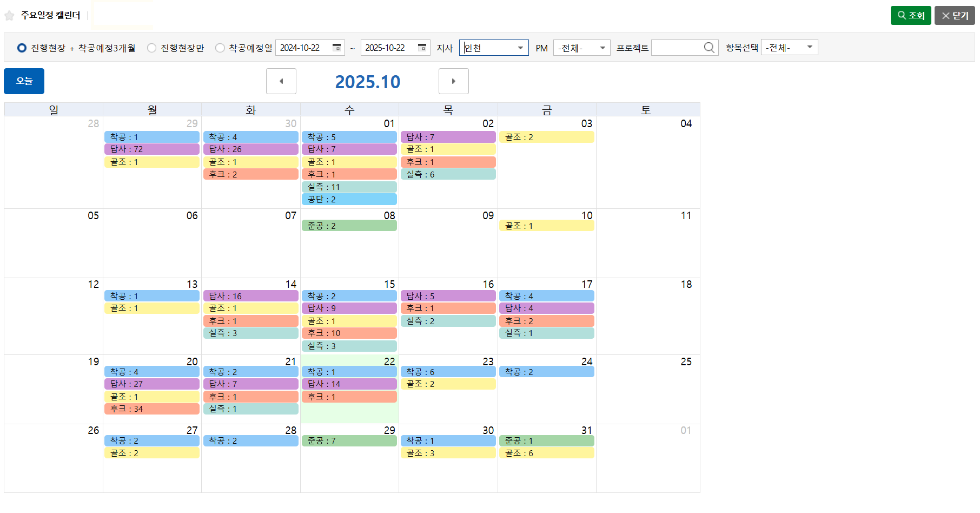Open the end date calendar picker icon

422,48
